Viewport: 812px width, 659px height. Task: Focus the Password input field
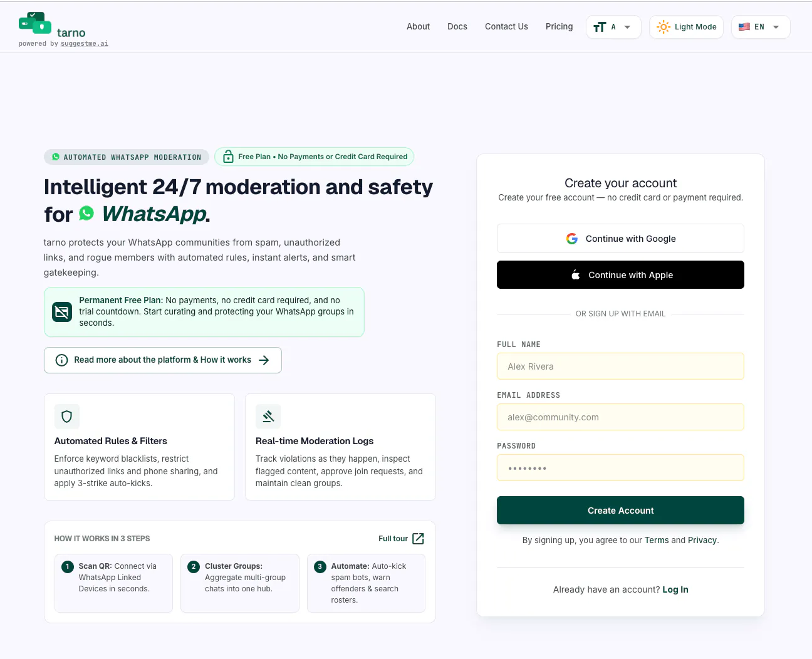(x=620, y=468)
